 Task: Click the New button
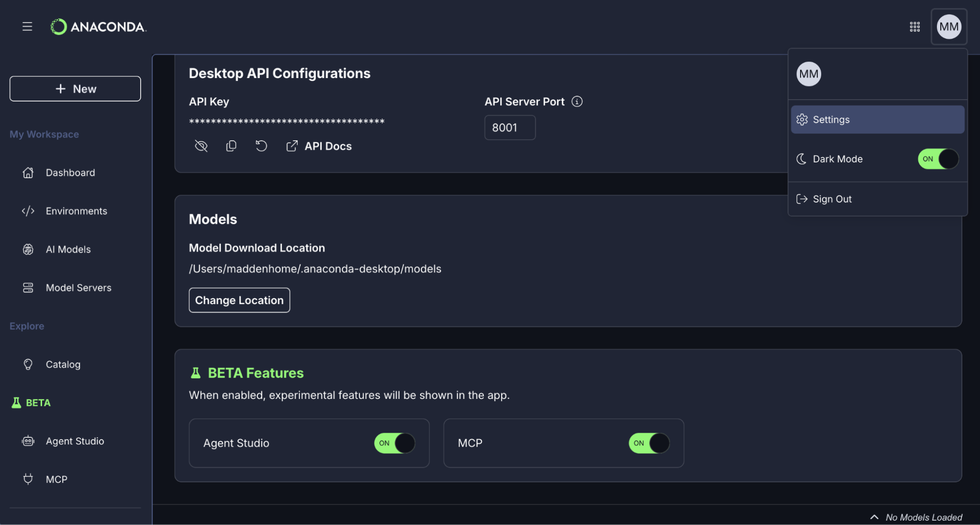[x=75, y=89]
